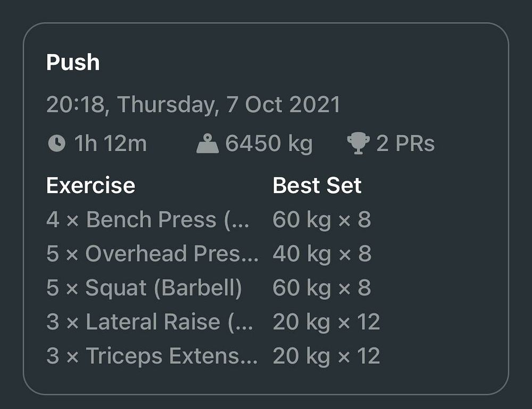This screenshot has height=409, width=532.
Task: Click the trophy PRs icon
Action: click(x=358, y=143)
